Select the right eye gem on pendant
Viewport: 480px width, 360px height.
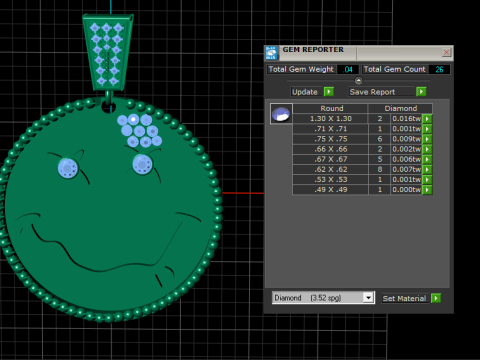click(143, 165)
